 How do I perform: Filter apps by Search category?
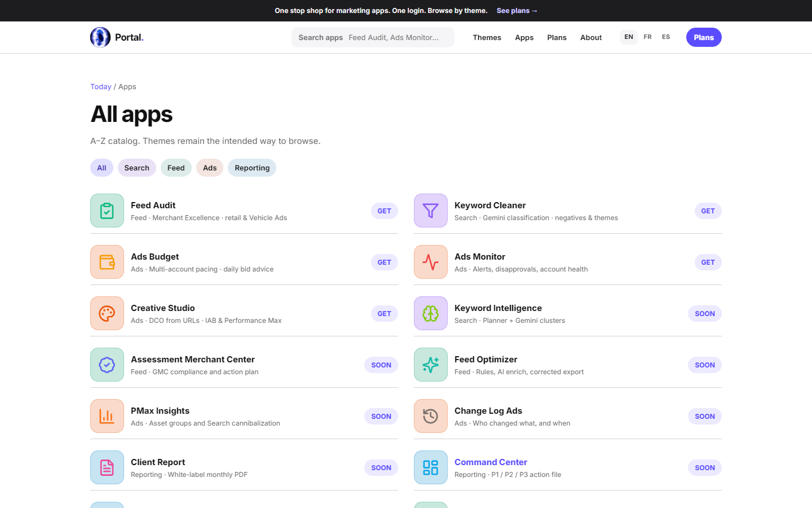[137, 168]
